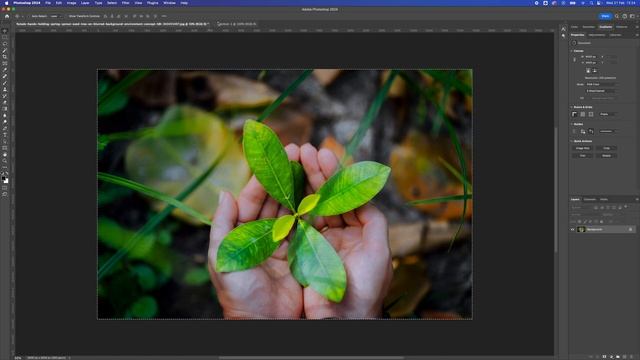Viewport: 640px width, 360px height.
Task: Open the search icon beside Share button
Action: (x=617, y=16)
